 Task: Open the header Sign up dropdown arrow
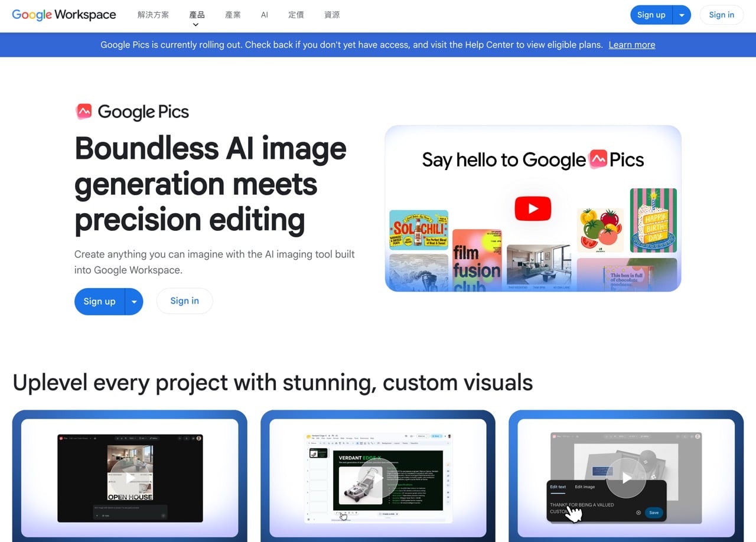[x=682, y=15]
